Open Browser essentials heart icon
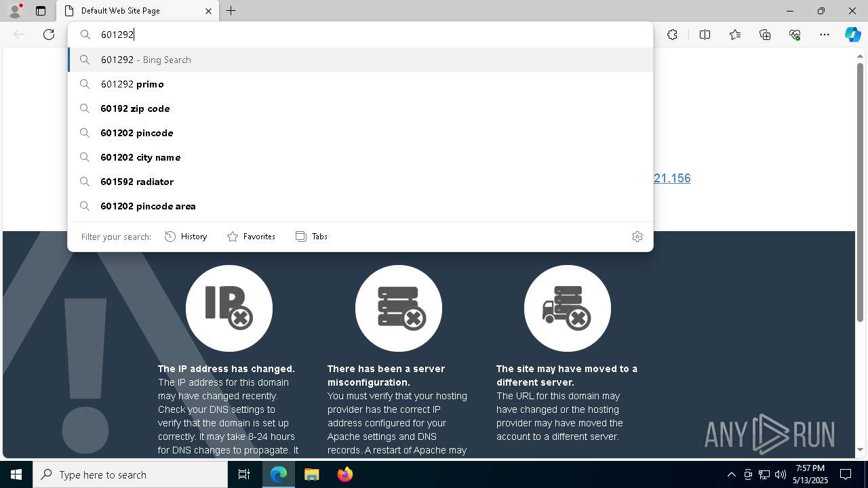Image resolution: width=868 pixels, height=488 pixels. [x=795, y=35]
